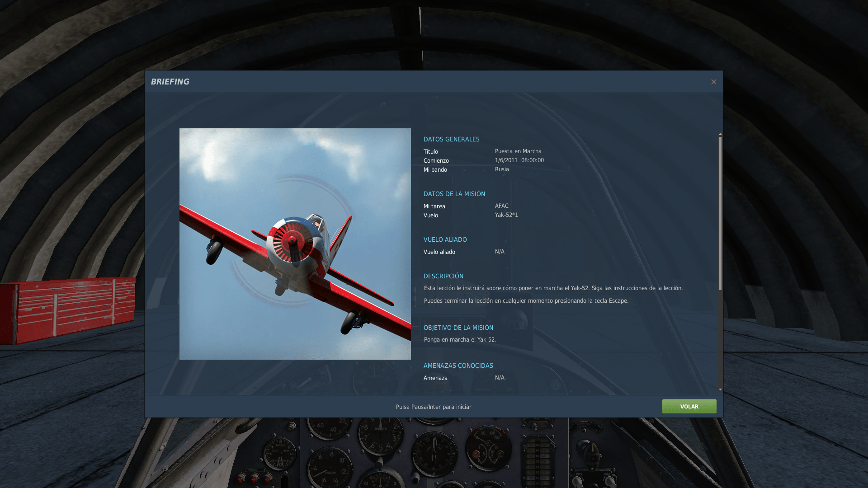Screen dimensions: 868x488
Task: Click the DESCRIPCIÓN section heading
Action: (x=443, y=276)
